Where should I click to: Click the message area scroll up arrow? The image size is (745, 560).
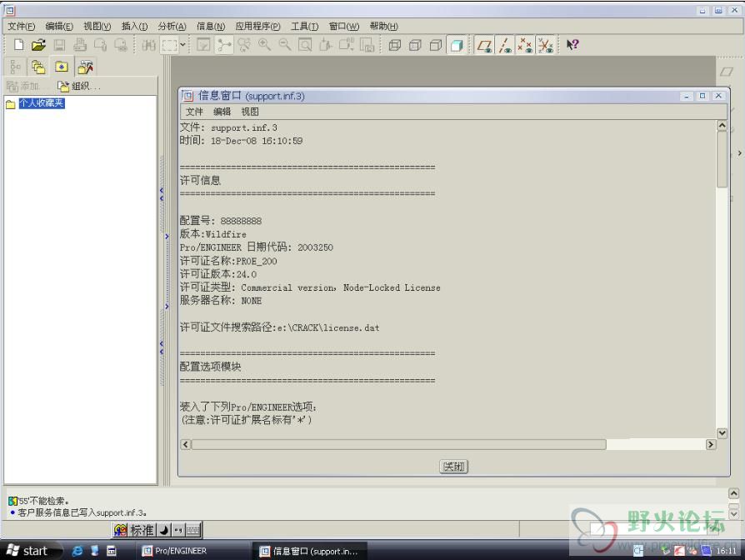click(x=733, y=493)
